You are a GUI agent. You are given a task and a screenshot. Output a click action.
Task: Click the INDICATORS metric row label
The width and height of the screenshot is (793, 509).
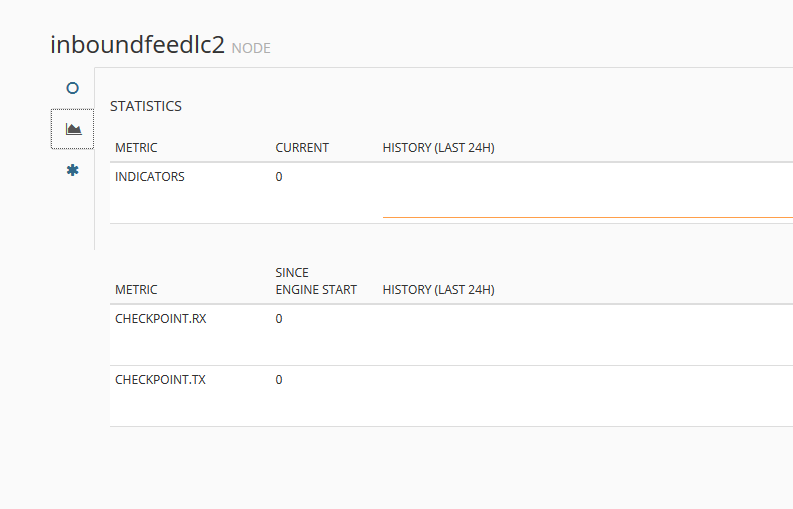(150, 177)
